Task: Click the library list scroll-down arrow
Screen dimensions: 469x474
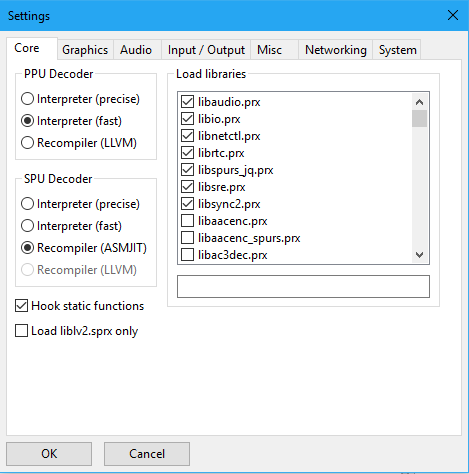Action: (419, 255)
